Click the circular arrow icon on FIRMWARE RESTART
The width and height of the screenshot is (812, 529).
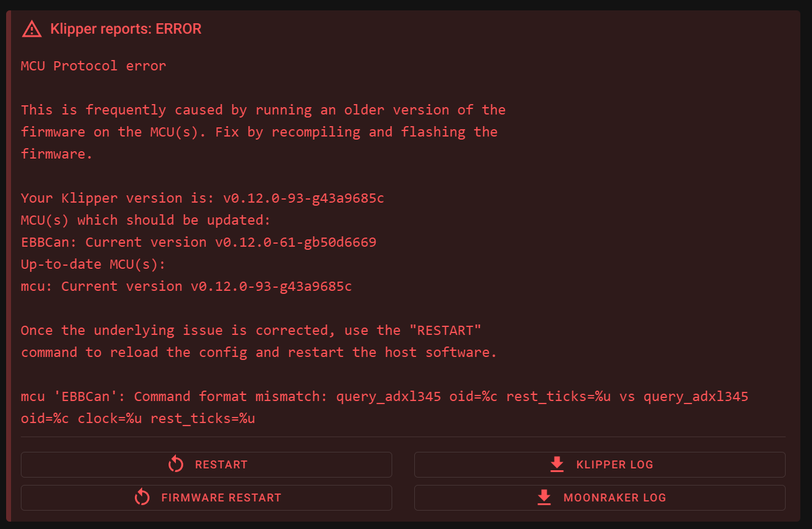click(x=142, y=497)
